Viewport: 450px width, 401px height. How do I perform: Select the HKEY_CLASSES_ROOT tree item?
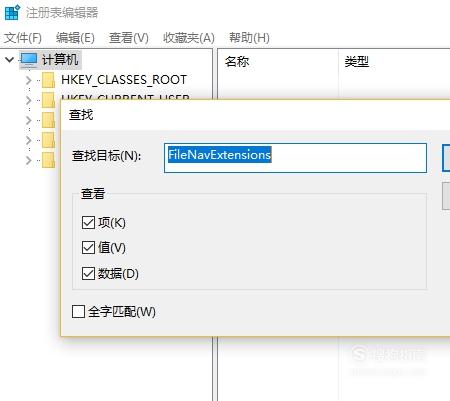124,80
